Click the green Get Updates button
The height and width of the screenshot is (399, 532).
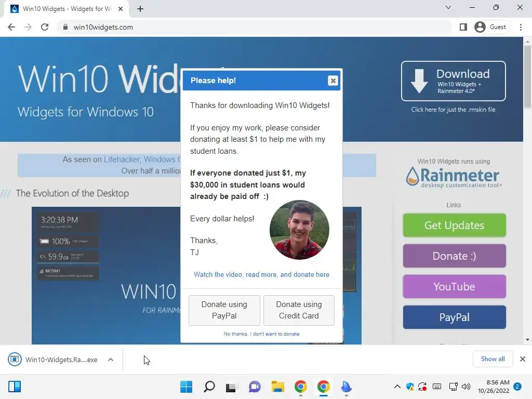click(454, 225)
